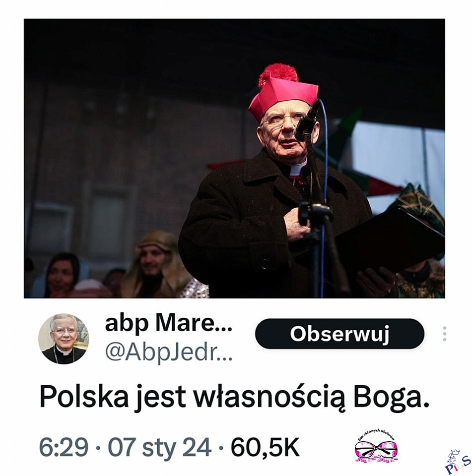Select the @AbpJedr... account handle

(x=169, y=352)
